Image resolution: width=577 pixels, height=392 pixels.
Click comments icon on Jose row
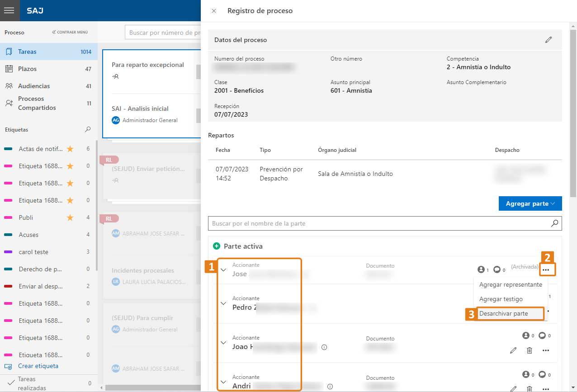(x=497, y=270)
